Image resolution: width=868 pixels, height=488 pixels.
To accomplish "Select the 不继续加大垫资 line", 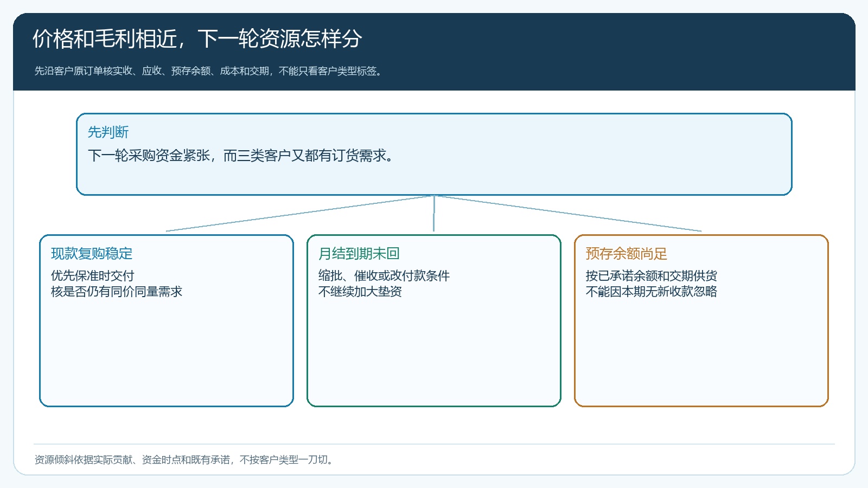I will pos(360,291).
